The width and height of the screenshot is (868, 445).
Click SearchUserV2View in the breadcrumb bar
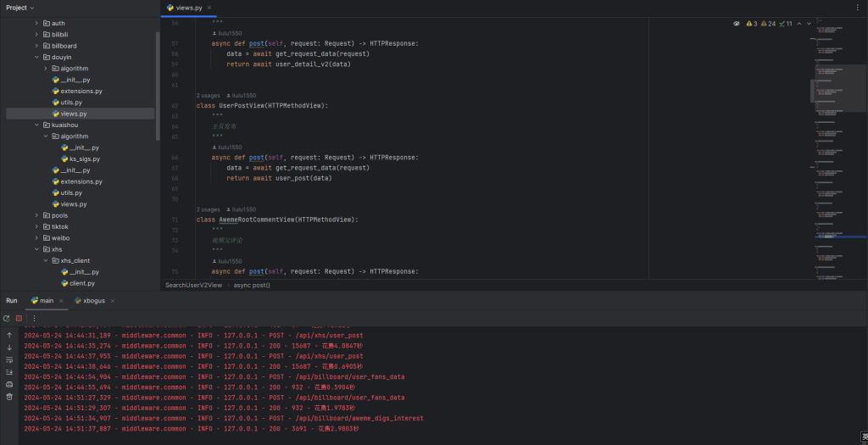(193, 285)
